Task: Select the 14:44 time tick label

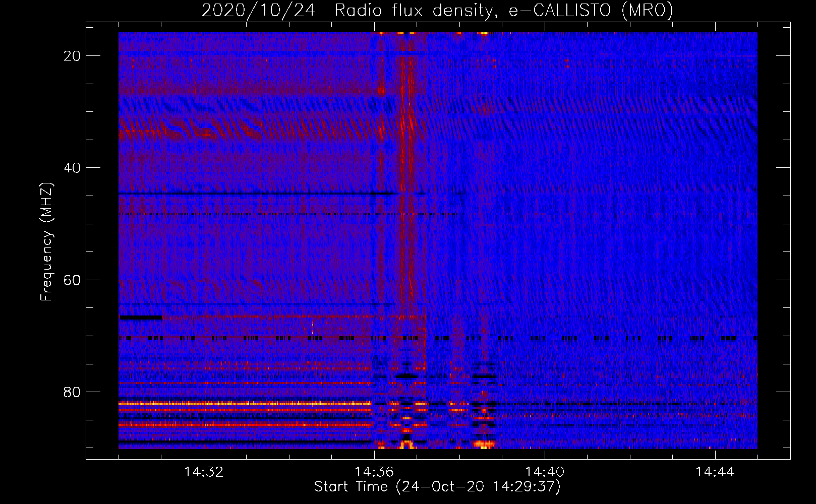Action: click(715, 472)
